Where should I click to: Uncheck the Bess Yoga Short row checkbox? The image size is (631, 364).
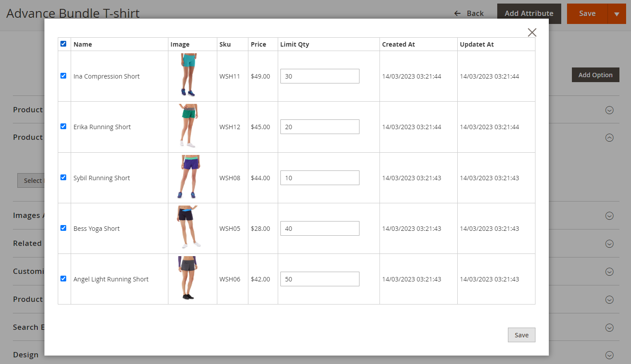click(64, 228)
